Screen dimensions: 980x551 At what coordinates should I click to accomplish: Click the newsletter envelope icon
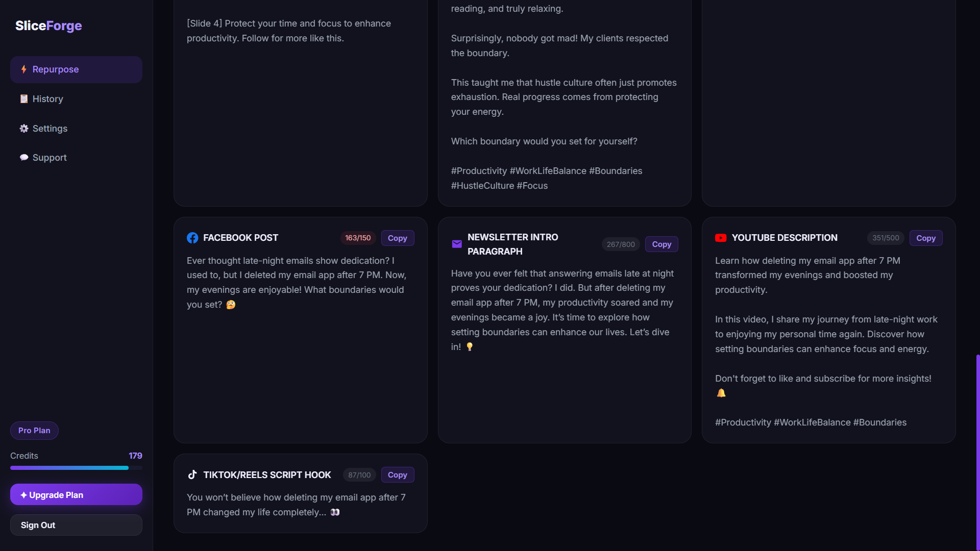point(457,244)
